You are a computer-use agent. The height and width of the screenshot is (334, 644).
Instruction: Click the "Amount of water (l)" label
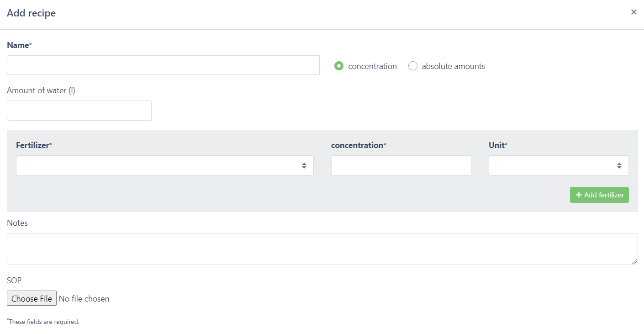[x=41, y=90]
